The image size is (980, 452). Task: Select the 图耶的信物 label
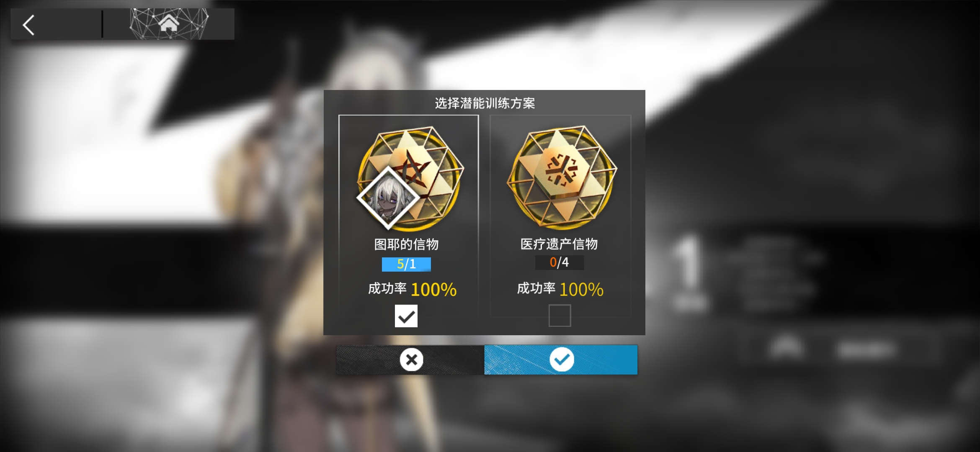(x=406, y=244)
